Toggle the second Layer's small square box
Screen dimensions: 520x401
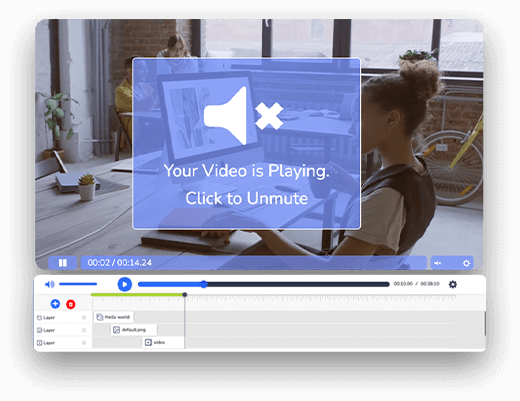point(84,330)
